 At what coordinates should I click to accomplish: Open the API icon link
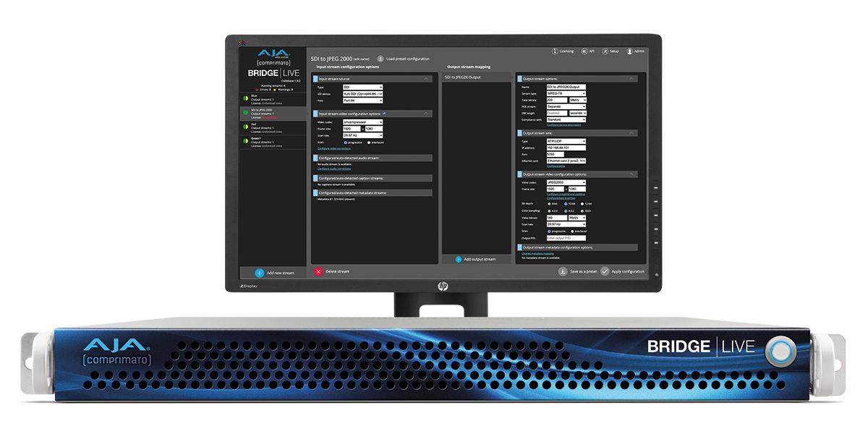(x=584, y=51)
